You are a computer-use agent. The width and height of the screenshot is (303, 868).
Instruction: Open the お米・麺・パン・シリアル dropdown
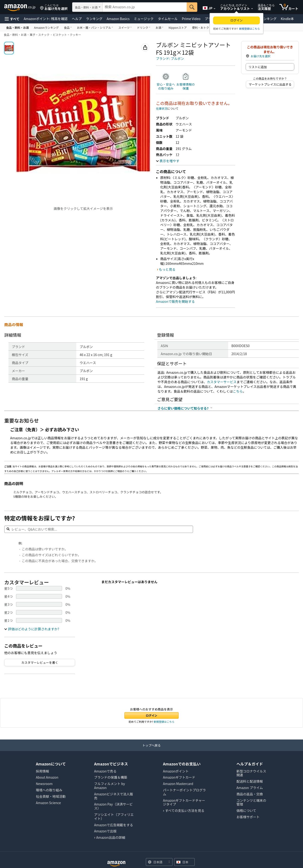tap(95, 28)
